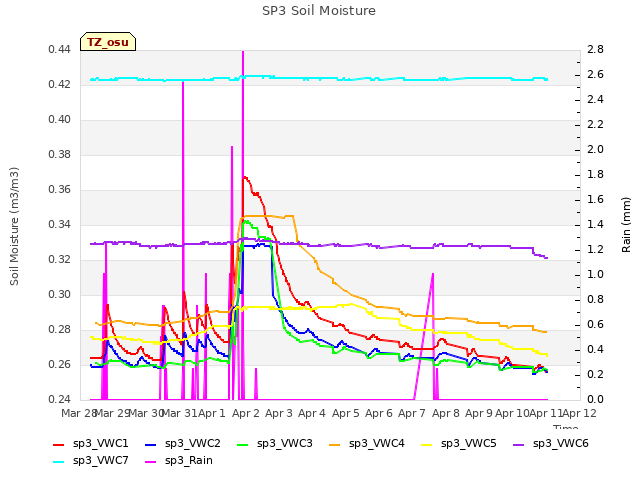Click the 0.40 left axis value
This screenshot has width=640, height=480.
tap(60, 120)
